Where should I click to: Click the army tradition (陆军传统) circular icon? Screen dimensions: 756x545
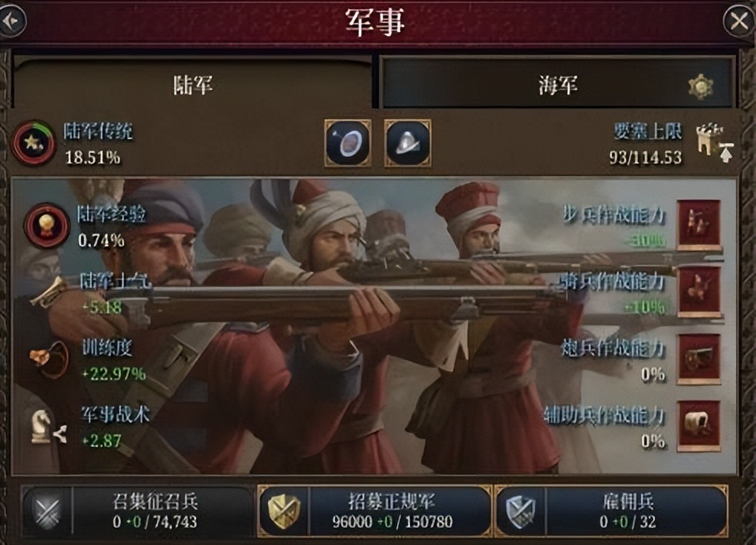click(x=33, y=142)
